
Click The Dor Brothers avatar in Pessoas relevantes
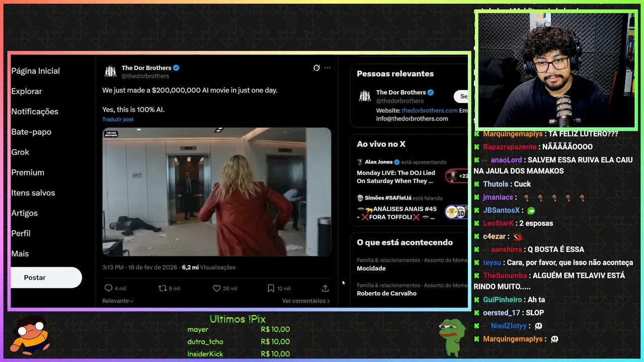tap(365, 97)
